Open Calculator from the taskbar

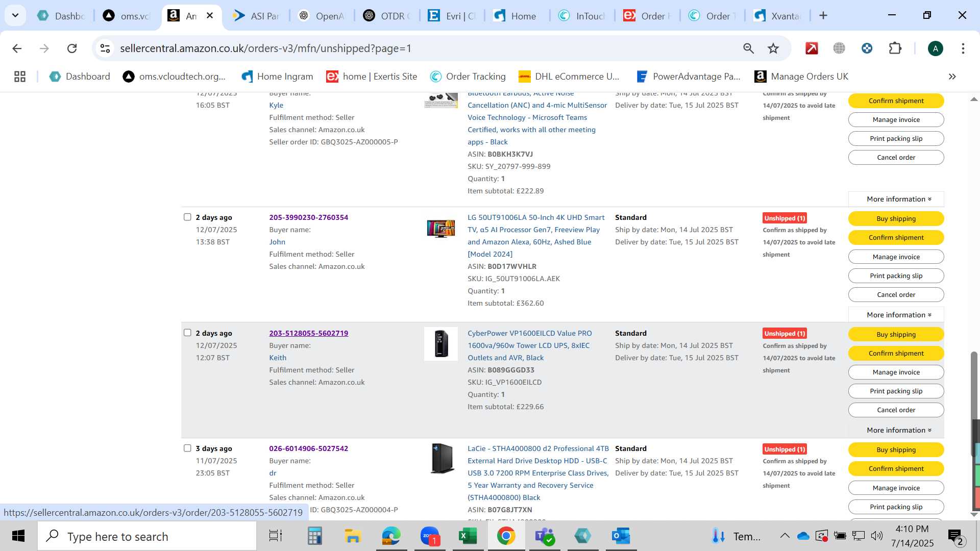pyautogui.click(x=314, y=536)
